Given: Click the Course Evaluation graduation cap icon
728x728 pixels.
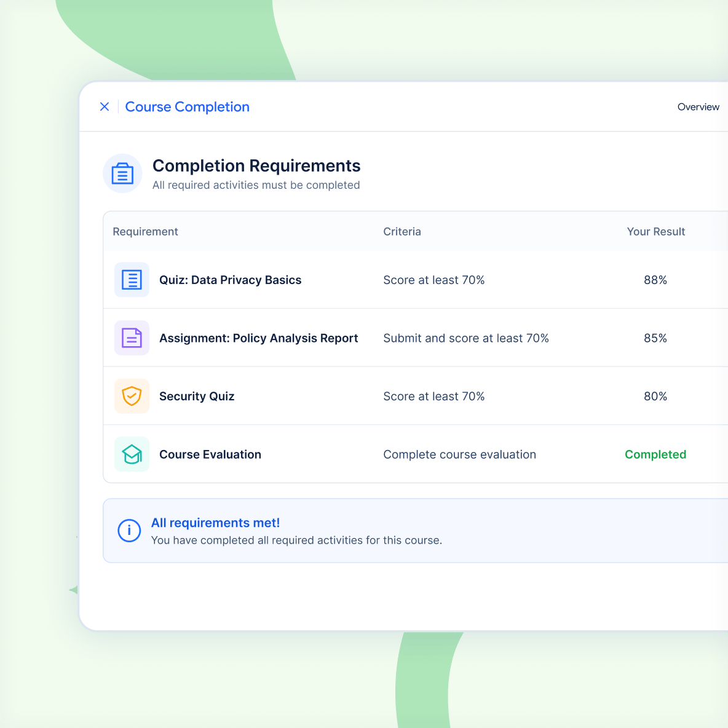Looking at the screenshot, I should pyautogui.click(x=132, y=454).
